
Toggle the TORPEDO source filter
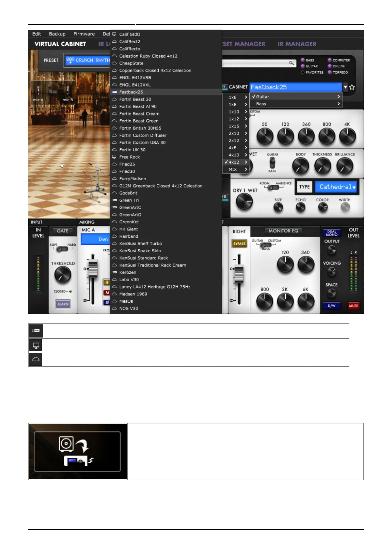329,72
